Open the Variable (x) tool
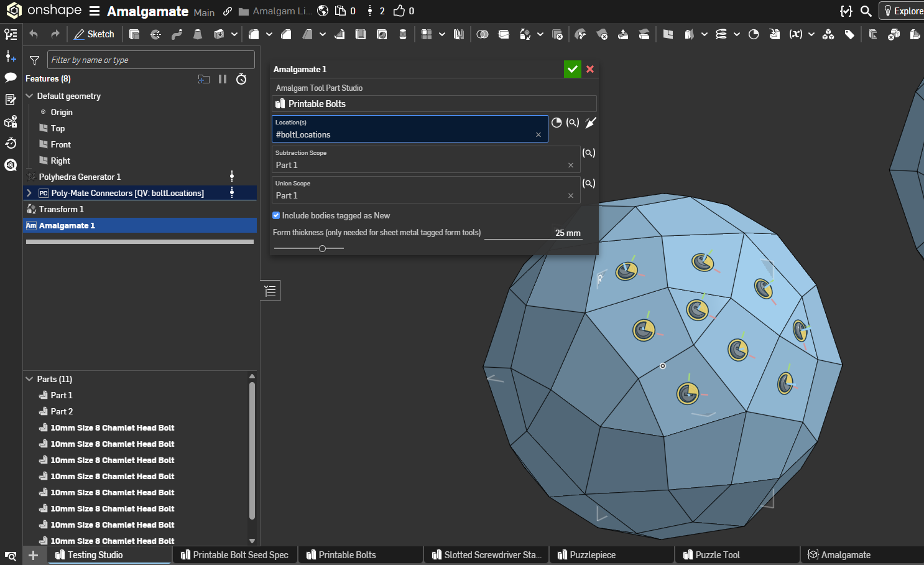924x565 pixels. (x=795, y=34)
